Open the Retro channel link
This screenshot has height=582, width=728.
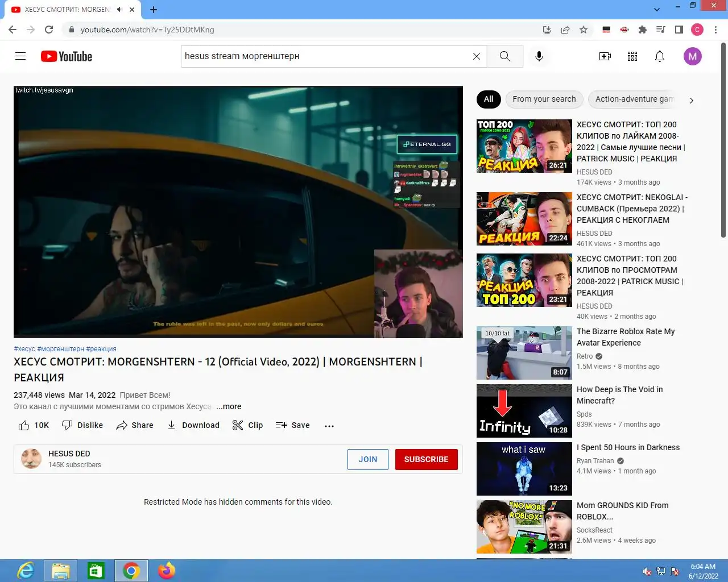(x=585, y=356)
